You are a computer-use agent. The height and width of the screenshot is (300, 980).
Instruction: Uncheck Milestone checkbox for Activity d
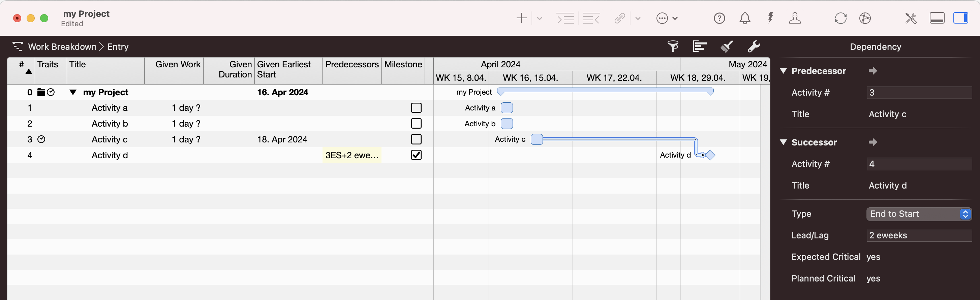416,155
